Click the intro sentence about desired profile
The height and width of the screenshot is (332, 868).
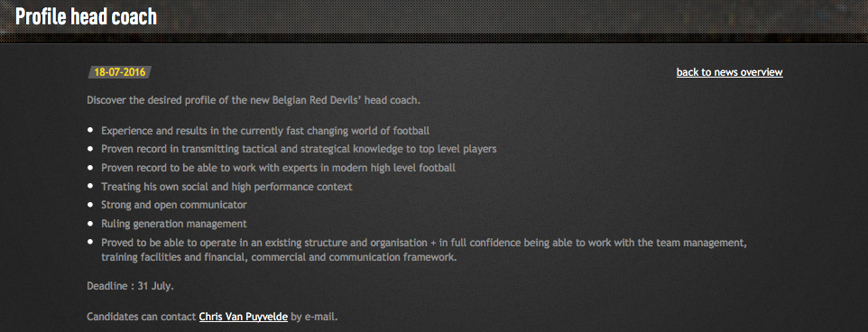pyautogui.click(x=254, y=101)
